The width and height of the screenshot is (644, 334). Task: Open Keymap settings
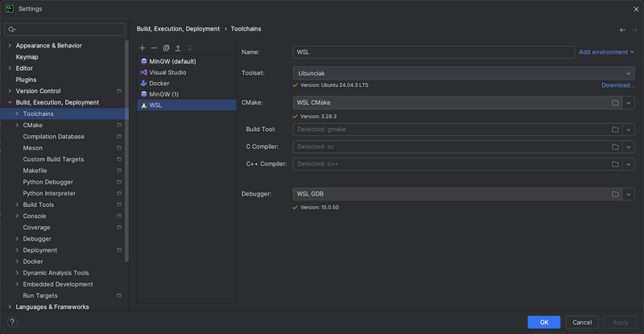(x=27, y=56)
